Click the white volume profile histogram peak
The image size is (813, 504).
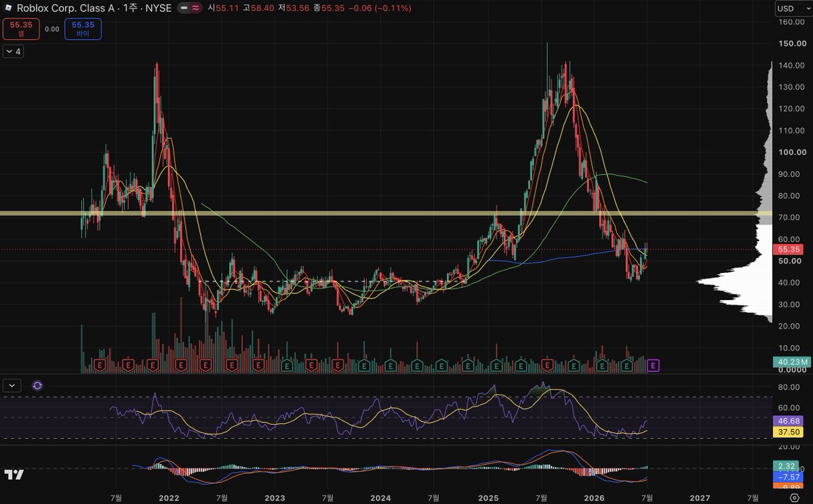734,281
